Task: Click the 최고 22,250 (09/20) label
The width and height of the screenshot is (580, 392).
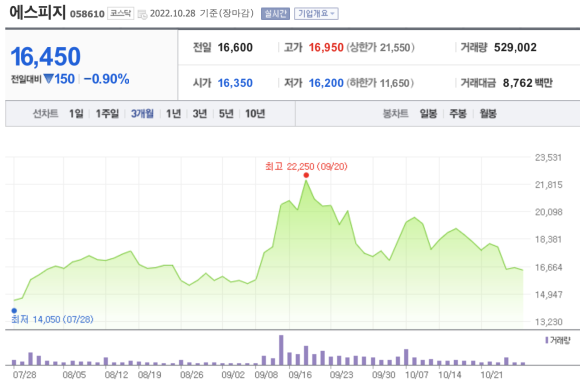Action: [x=306, y=166]
